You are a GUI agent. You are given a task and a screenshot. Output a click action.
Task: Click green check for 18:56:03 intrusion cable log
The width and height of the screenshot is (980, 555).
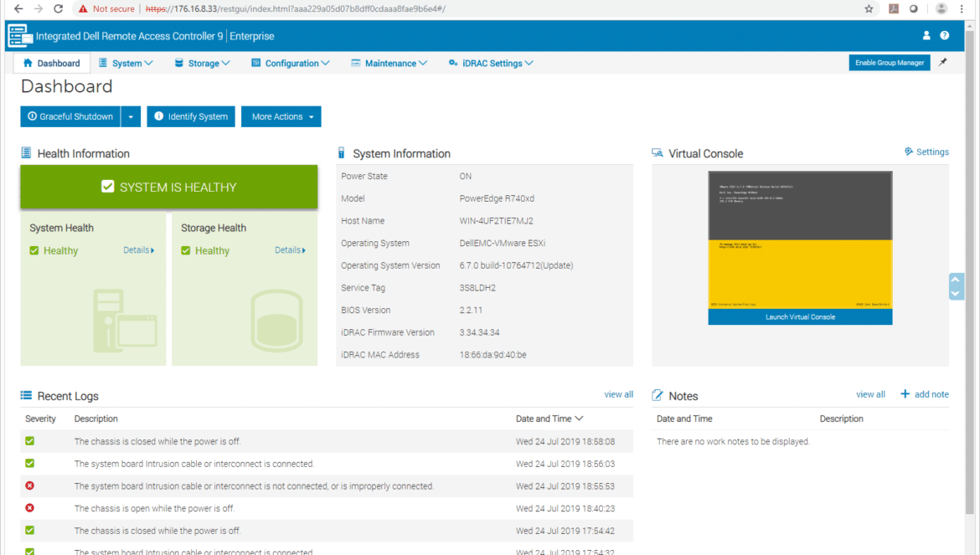[x=29, y=463]
